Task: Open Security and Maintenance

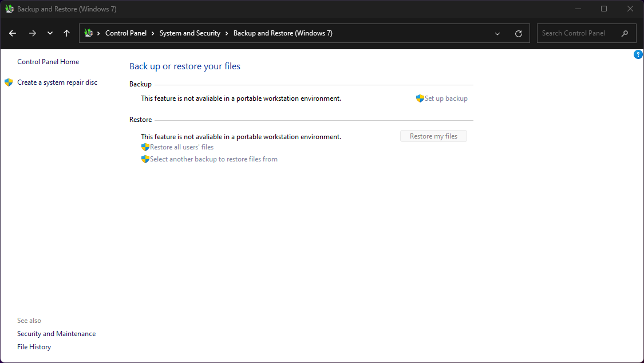Action: 56,334
